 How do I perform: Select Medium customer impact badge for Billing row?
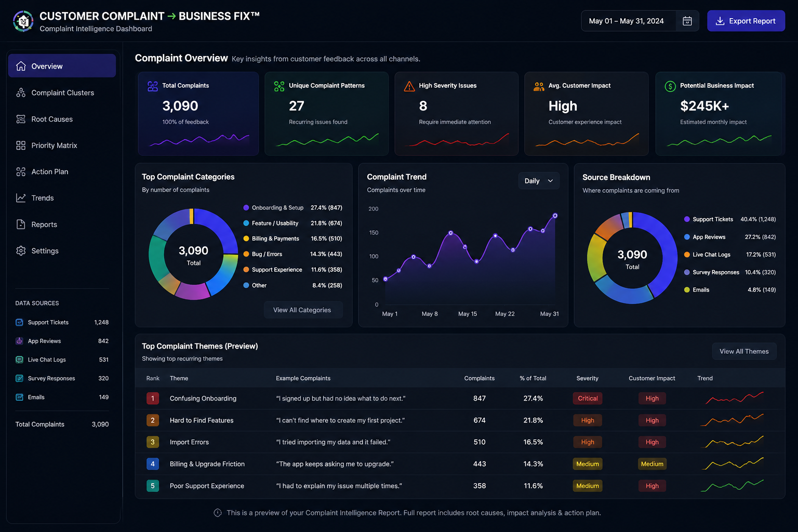tap(652, 464)
